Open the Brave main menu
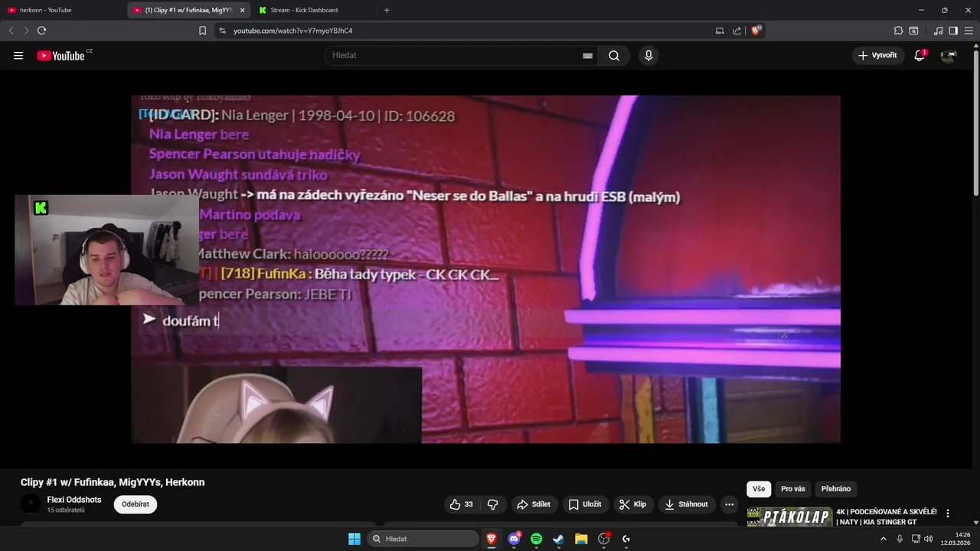Viewport: 980px width, 551px height. click(x=969, y=31)
